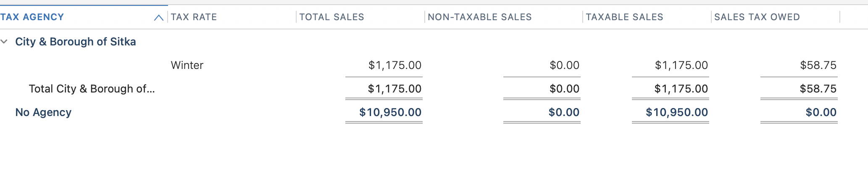Click the sort arrow on Tax Agency column
This screenshot has height=169, width=868.
pyautogui.click(x=158, y=18)
